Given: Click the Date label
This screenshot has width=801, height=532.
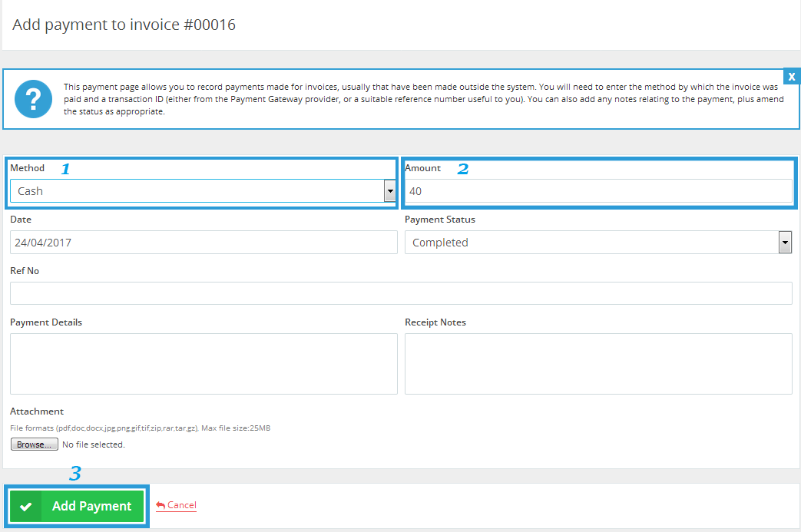Looking at the screenshot, I should pos(21,219).
